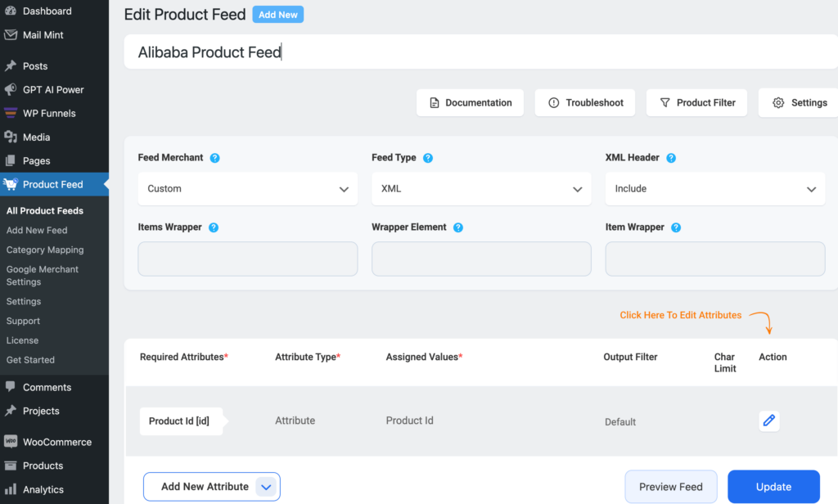Open the Feed Merchant Custom dropdown
Viewport: 838px width, 504px height.
247,189
